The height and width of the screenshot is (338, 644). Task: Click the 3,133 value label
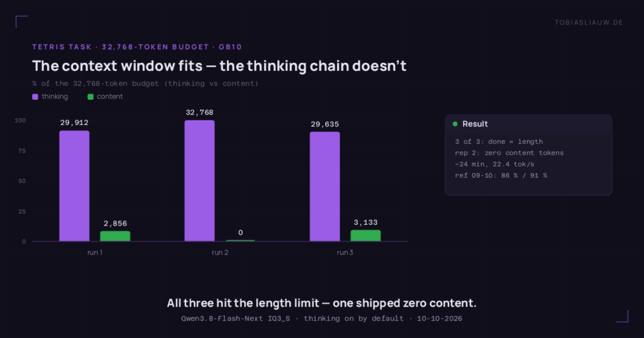point(365,222)
